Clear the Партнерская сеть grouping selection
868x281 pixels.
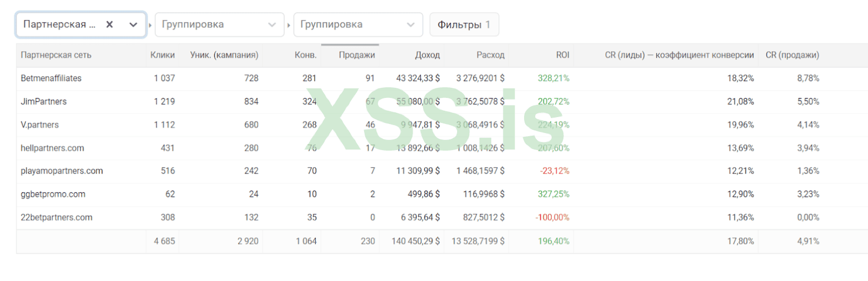109,24
